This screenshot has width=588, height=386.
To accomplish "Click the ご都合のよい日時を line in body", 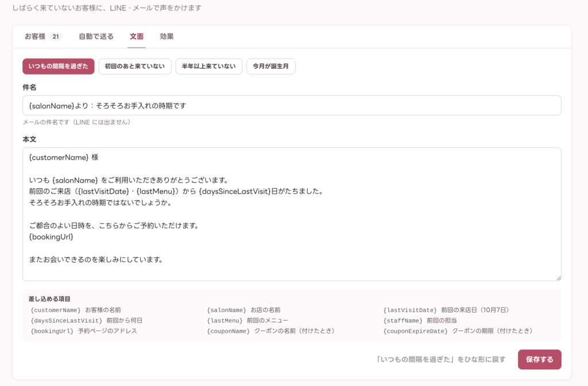I will (x=114, y=226).
